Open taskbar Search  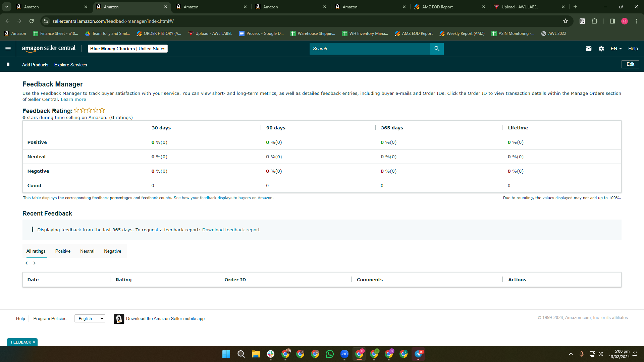click(241, 354)
